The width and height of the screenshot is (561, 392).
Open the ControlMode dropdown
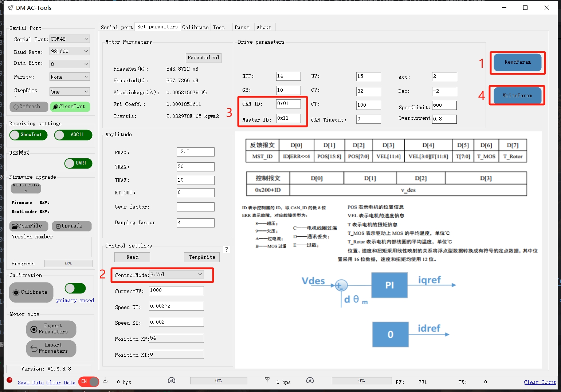[177, 274]
